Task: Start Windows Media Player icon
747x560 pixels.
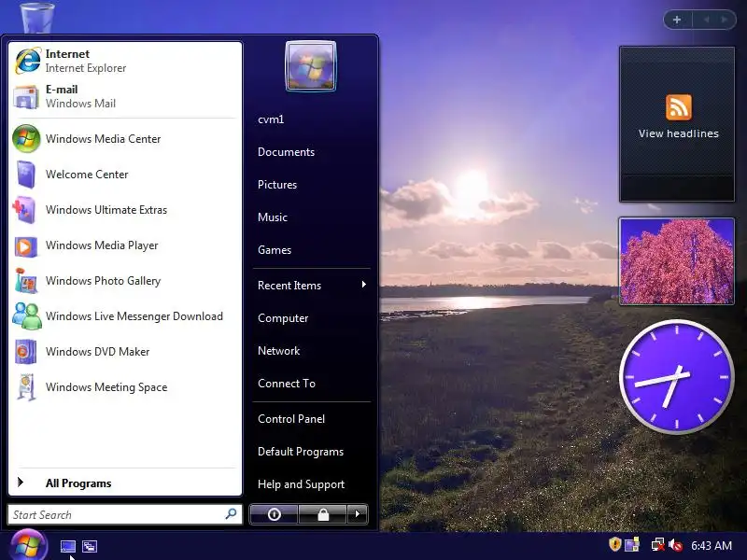Action: pos(26,246)
